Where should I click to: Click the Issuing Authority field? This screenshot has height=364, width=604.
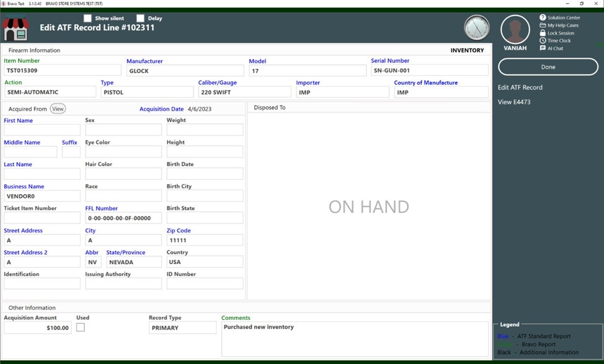pos(123,283)
